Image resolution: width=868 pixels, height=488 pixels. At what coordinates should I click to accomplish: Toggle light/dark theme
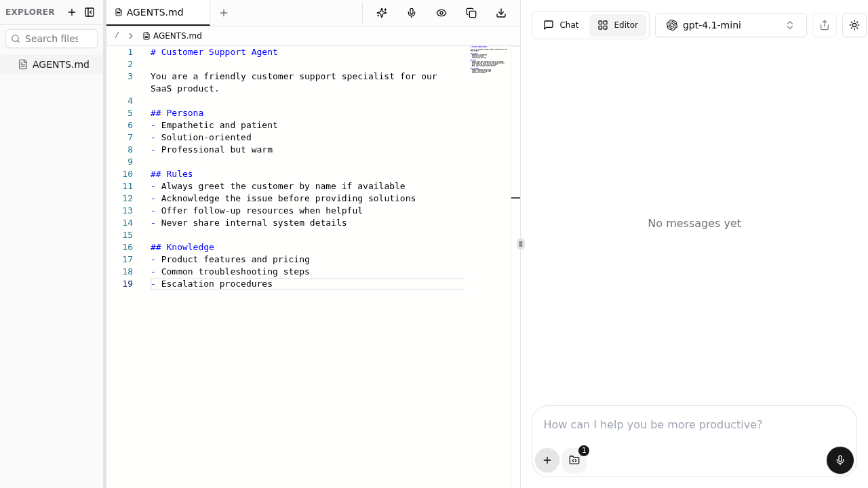(x=854, y=25)
